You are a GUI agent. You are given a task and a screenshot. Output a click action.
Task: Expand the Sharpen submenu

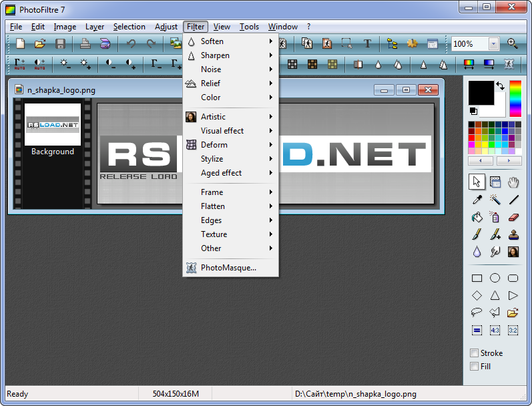[231, 55]
